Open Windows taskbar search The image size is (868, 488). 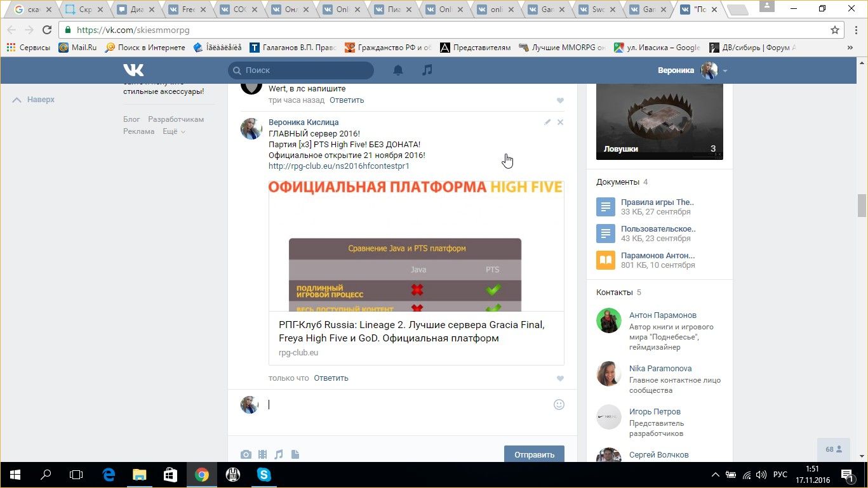[x=46, y=475]
